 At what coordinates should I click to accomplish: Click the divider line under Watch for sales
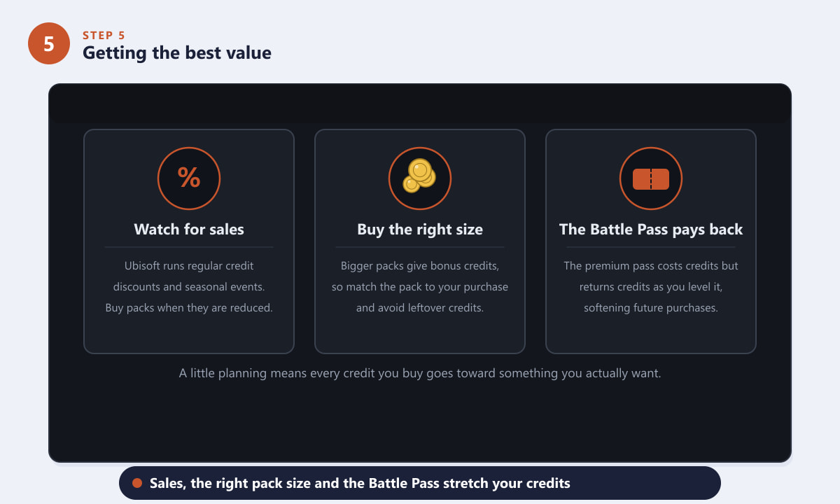coord(189,247)
